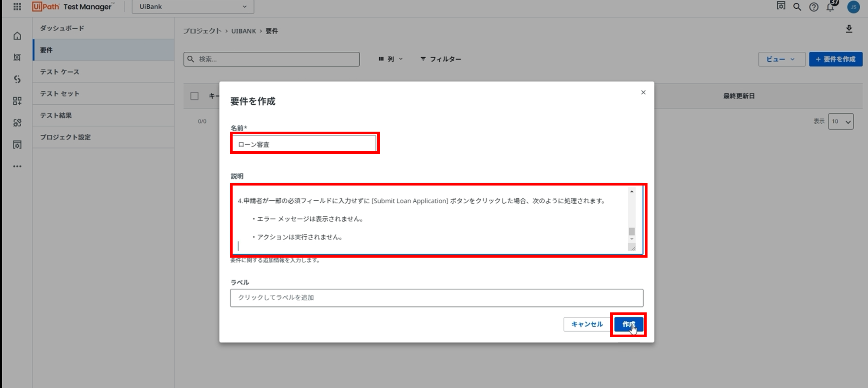This screenshot has height=388, width=868.
Task: Click the description textarea resize handle
Action: click(x=632, y=248)
